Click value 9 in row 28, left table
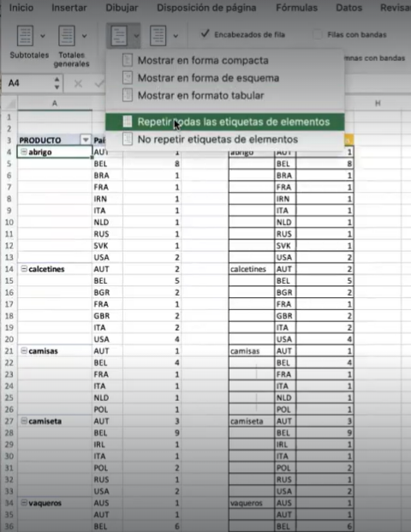Image resolution: width=411 pixels, height=532 pixels. (152, 433)
